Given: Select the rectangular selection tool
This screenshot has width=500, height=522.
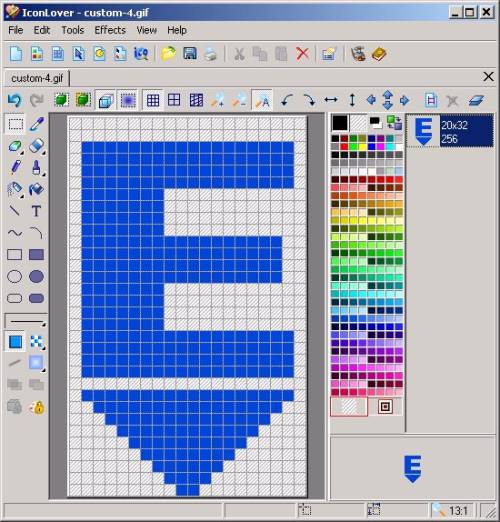Looking at the screenshot, I should [x=15, y=124].
